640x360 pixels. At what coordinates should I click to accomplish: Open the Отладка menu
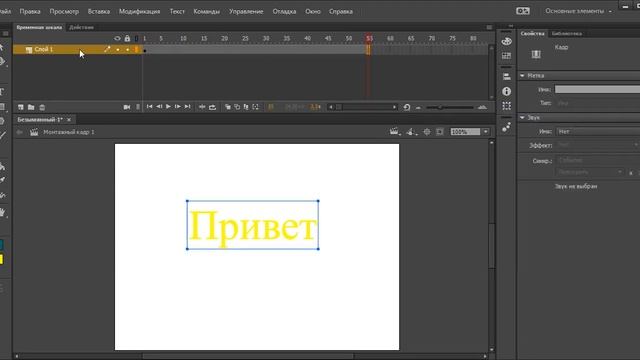(284, 11)
